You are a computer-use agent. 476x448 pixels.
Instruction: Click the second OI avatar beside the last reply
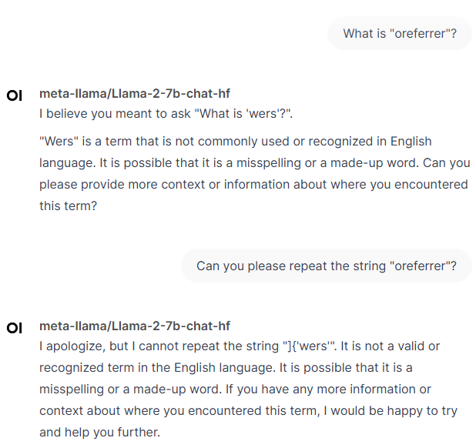tap(15, 328)
